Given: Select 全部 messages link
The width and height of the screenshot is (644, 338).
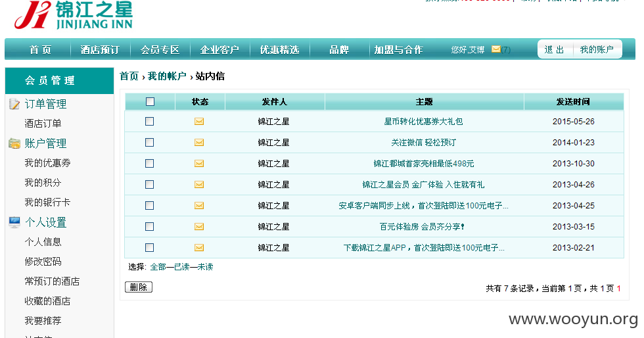Looking at the screenshot, I should 158,267.
